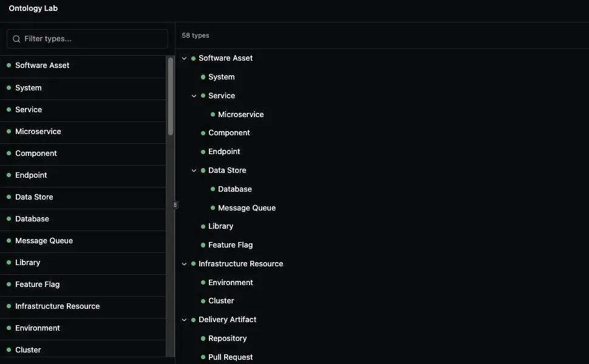Select Library in the left list
The height and width of the screenshot is (364, 589).
pyautogui.click(x=83, y=262)
